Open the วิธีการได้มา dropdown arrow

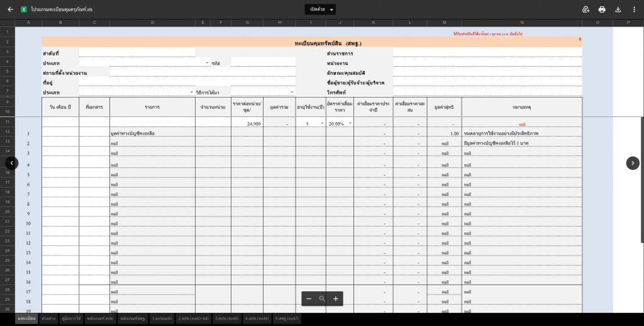[x=292, y=92]
